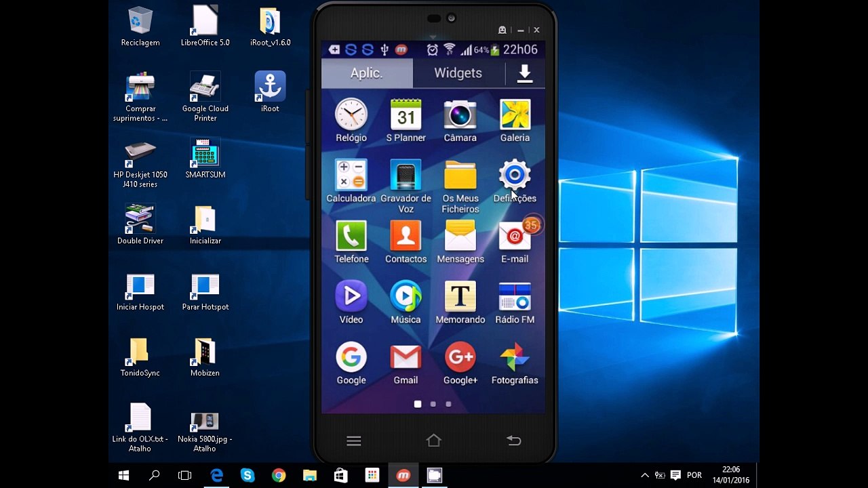
Task: Open the taskbar clock showing 22:06
Action: (x=731, y=475)
